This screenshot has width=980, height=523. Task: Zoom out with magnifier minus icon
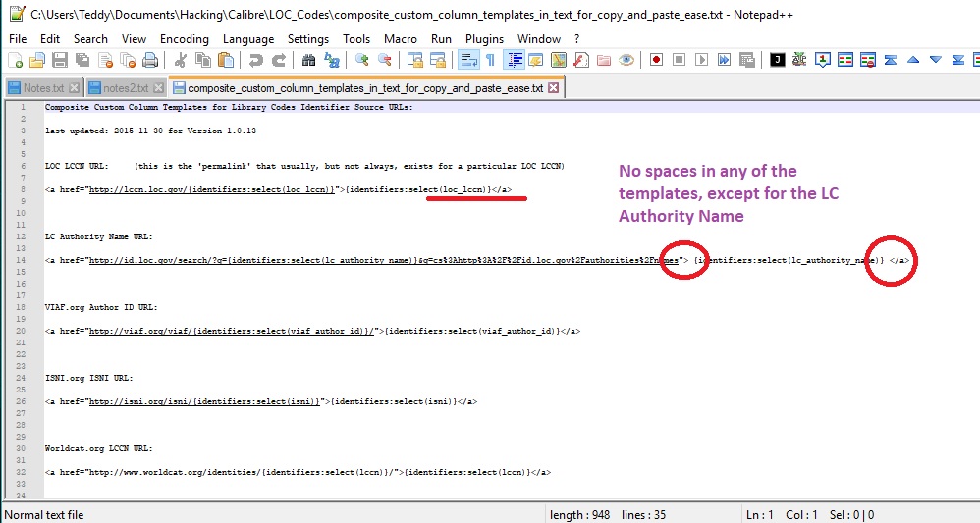[x=384, y=60]
